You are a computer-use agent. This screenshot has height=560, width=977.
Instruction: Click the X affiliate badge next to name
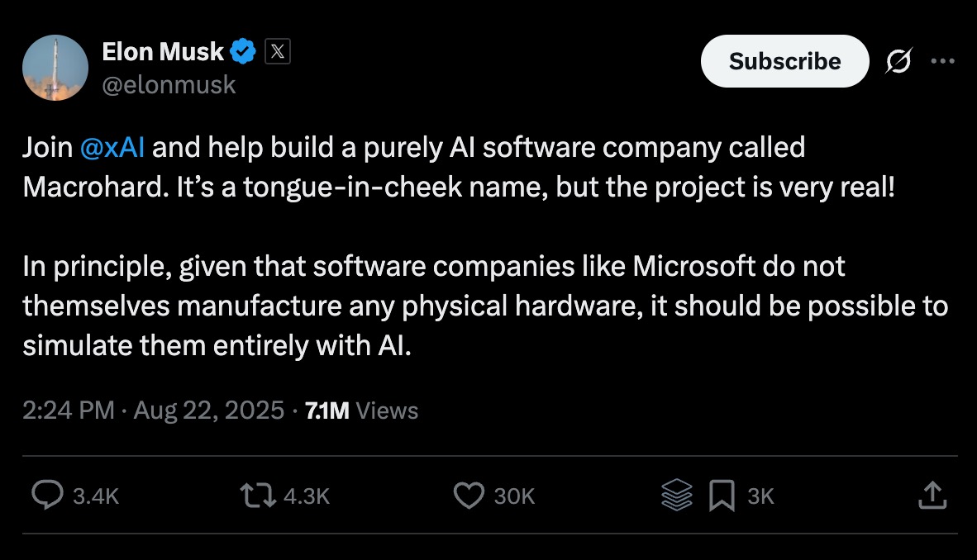click(x=278, y=50)
